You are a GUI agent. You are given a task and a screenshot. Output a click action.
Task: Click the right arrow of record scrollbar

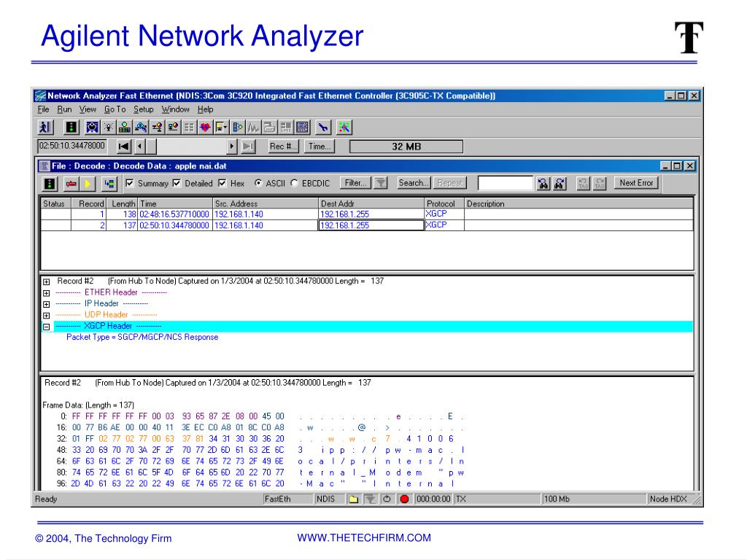(x=232, y=146)
